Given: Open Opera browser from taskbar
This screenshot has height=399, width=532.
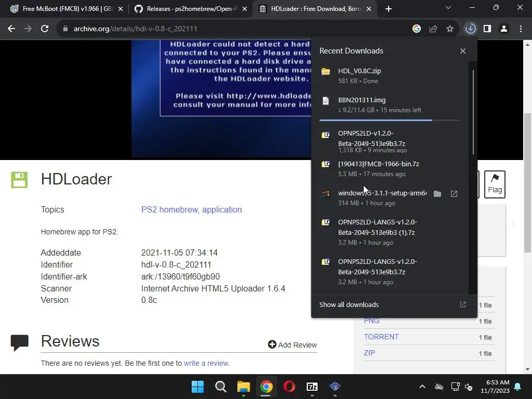Looking at the screenshot, I should pos(289,387).
